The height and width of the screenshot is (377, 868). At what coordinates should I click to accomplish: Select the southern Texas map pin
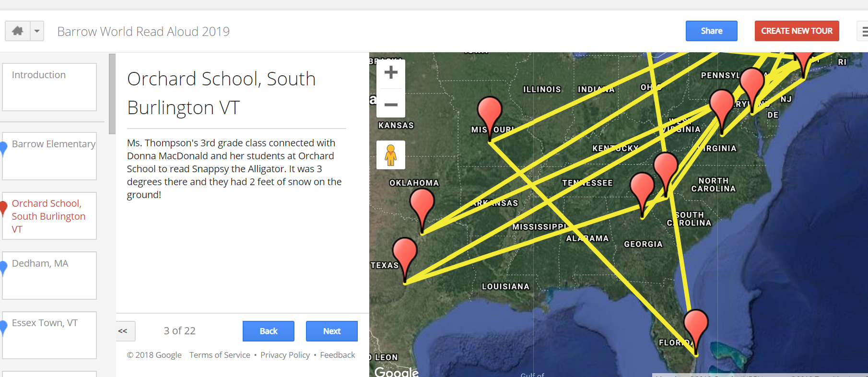tap(405, 255)
